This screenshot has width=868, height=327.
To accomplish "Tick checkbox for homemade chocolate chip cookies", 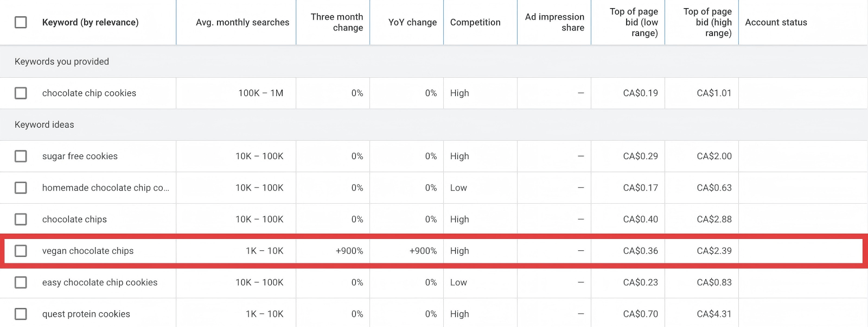I will tap(21, 187).
